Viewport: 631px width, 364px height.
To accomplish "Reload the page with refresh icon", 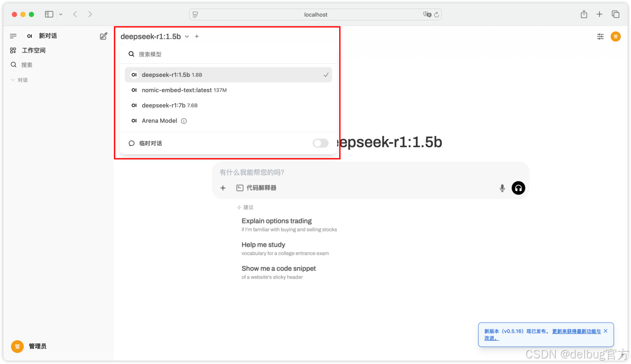I will click(436, 15).
